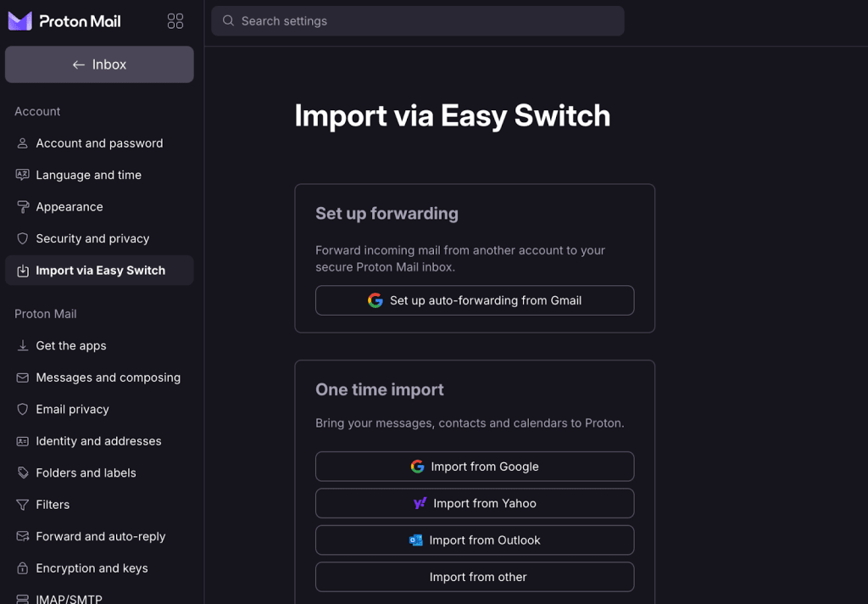868x604 pixels.
Task: Click the 'Import via Easy Switch' page title
Action: [x=453, y=116]
